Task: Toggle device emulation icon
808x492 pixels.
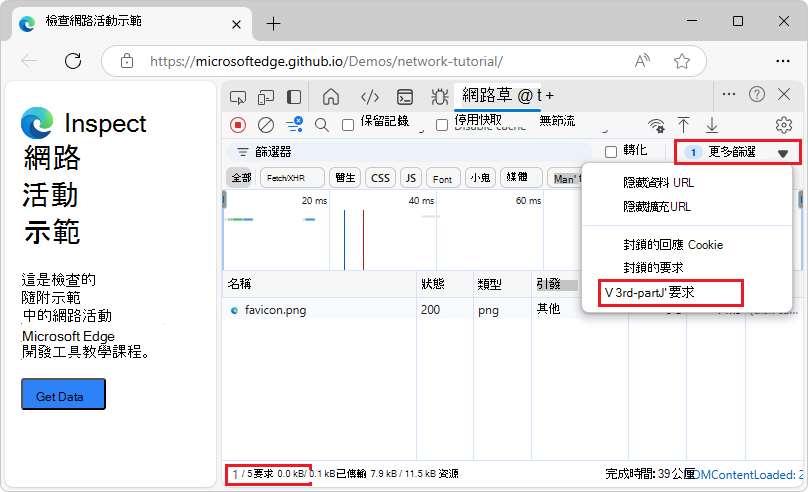Action: (x=266, y=96)
